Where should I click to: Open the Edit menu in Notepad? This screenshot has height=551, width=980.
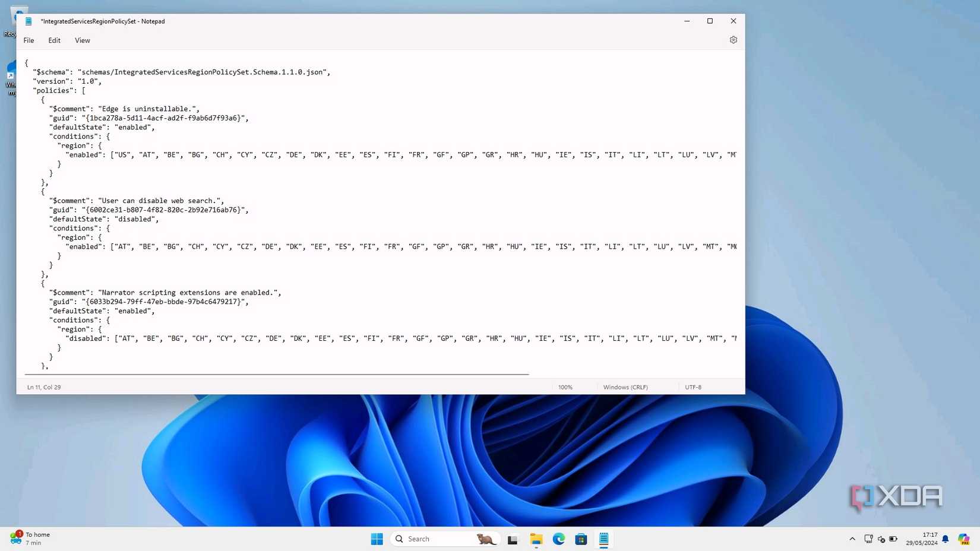pos(54,40)
